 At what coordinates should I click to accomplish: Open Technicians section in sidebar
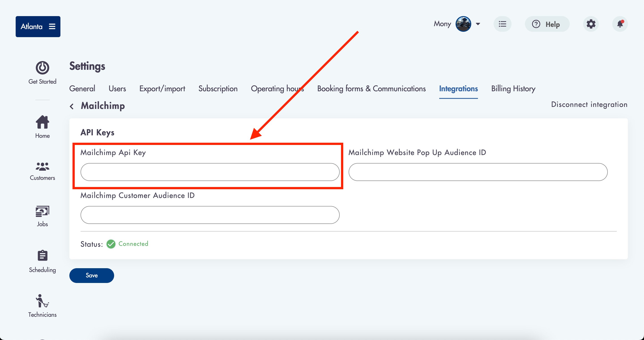click(x=42, y=306)
